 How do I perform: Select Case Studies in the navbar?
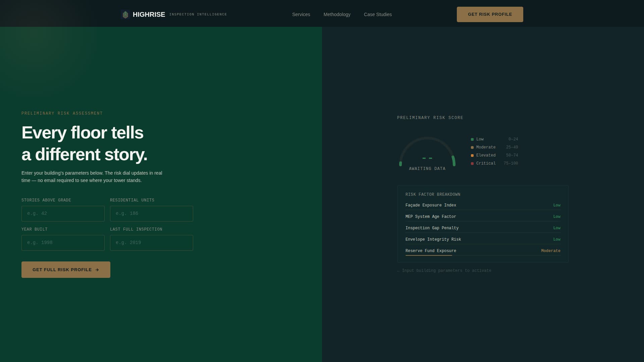coord(378,14)
